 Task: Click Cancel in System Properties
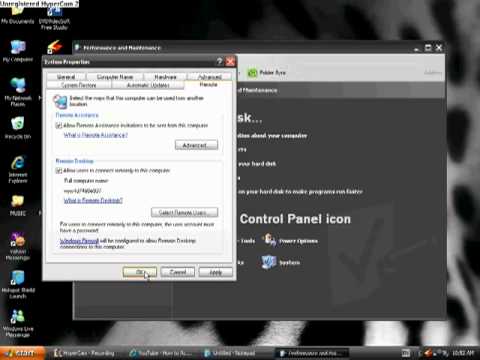point(178,272)
